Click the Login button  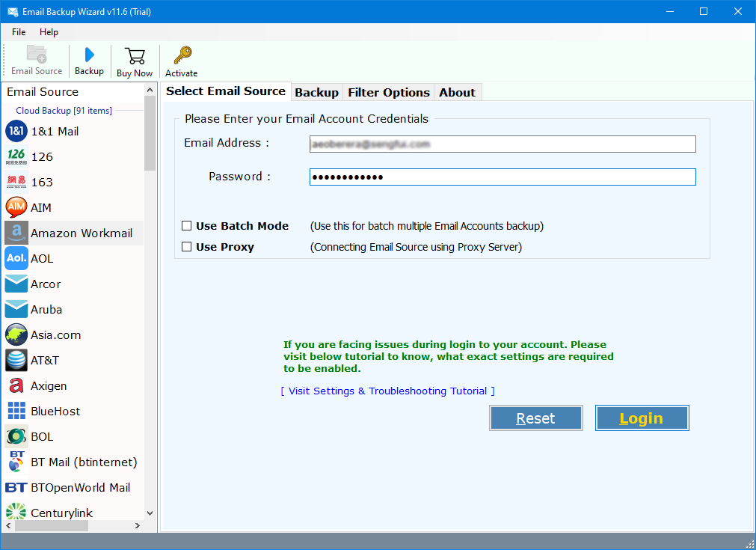(x=642, y=418)
